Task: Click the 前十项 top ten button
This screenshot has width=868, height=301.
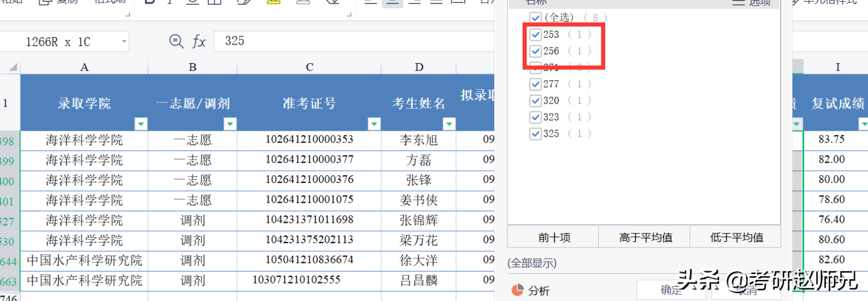Action: (553, 237)
